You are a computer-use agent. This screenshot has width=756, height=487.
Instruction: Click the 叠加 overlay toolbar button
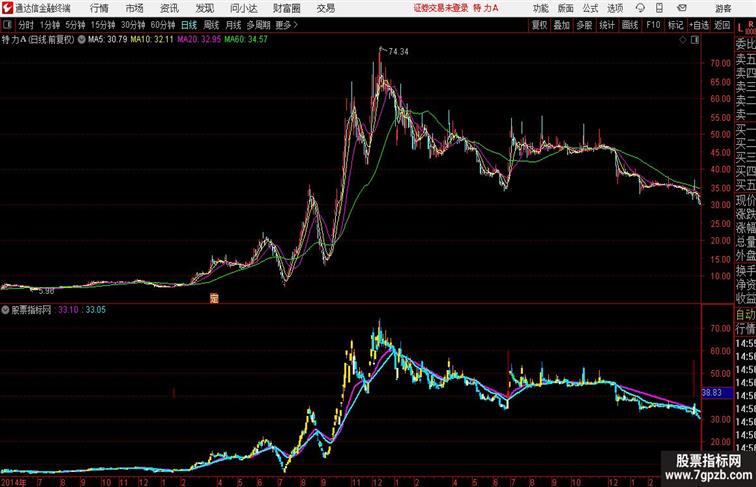click(562, 25)
